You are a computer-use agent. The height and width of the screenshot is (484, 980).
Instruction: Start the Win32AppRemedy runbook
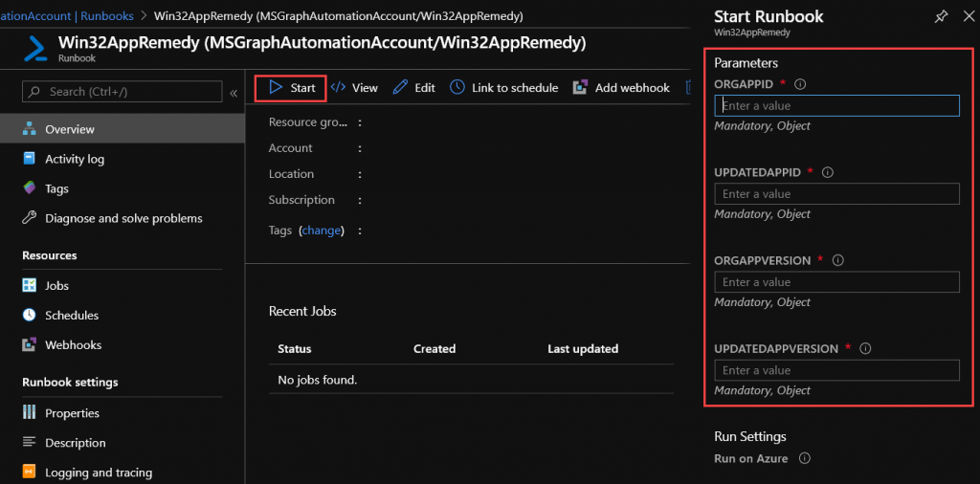291,88
